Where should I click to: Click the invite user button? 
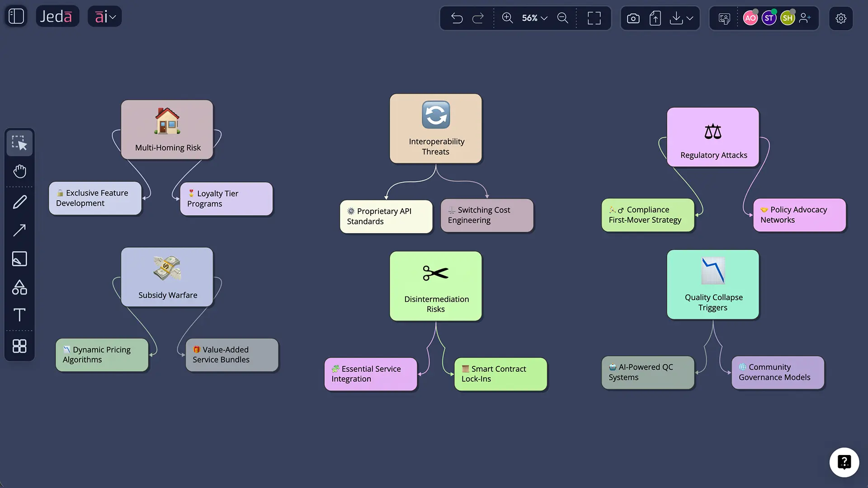pyautogui.click(x=805, y=18)
